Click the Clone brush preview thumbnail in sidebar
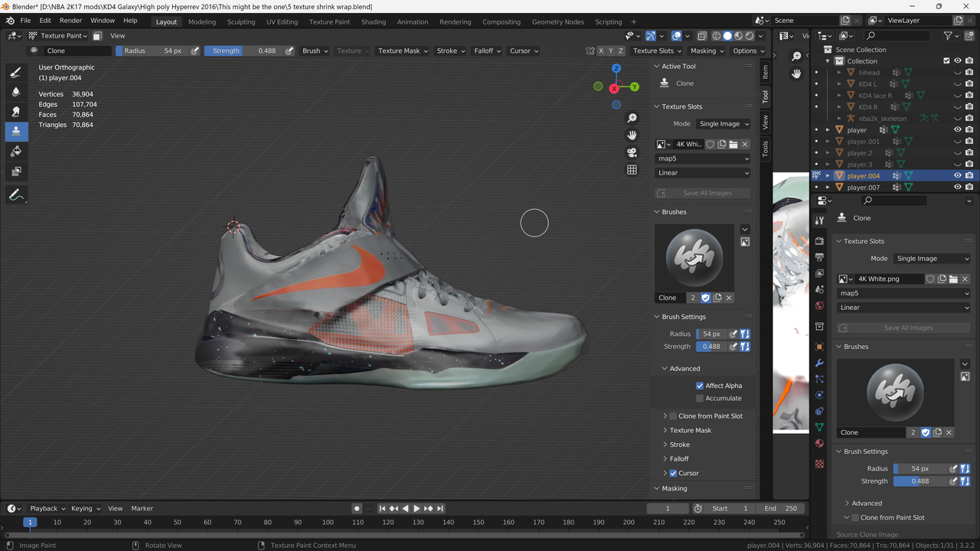The height and width of the screenshot is (551, 980). click(694, 257)
